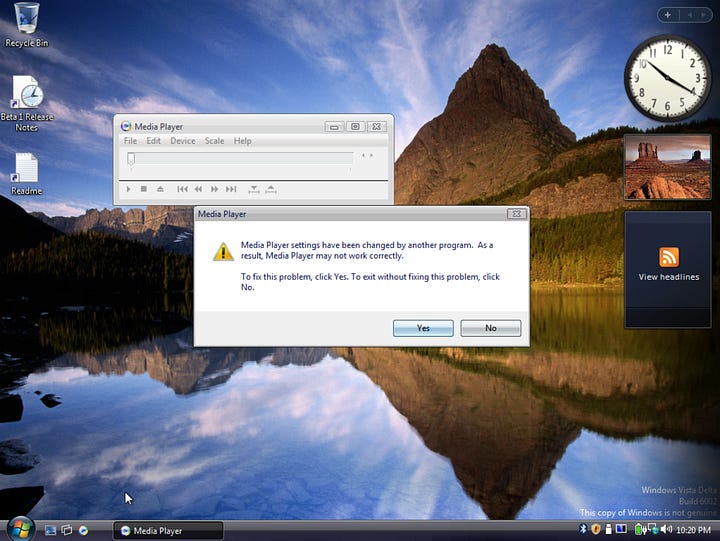Open the Device menu in Media Player
The height and width of the screenshot is (541, 720).
[x=183, y=141]
